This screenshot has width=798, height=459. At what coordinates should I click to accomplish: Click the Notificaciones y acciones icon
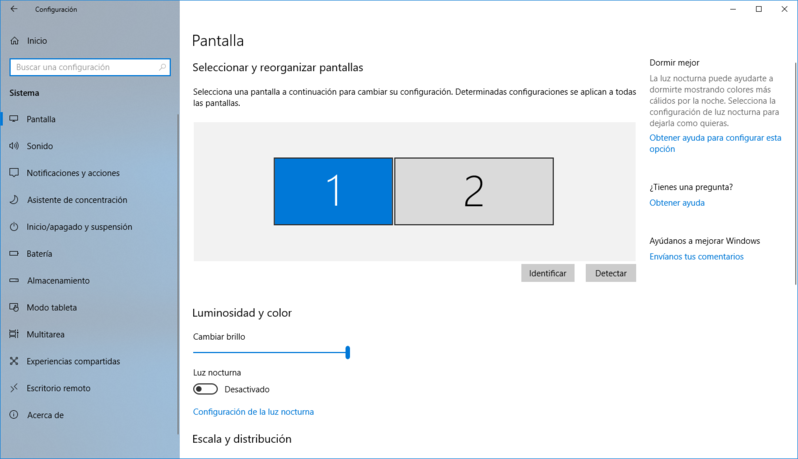pos(14,173)
